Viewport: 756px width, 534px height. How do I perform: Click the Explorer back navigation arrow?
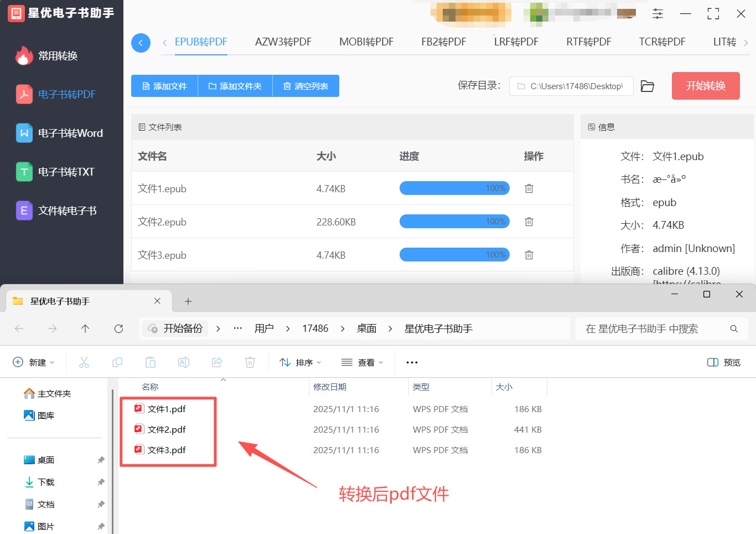coord(19,328)
